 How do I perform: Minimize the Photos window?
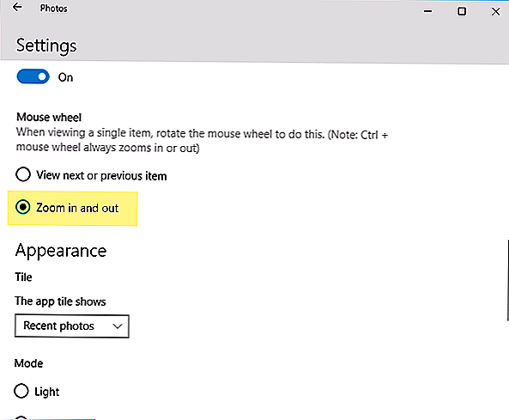coord(427,11)
